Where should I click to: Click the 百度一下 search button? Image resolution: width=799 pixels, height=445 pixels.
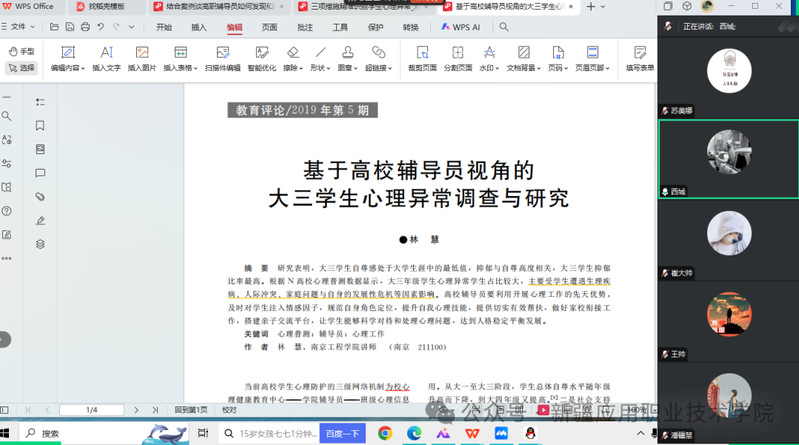point(342,433)
